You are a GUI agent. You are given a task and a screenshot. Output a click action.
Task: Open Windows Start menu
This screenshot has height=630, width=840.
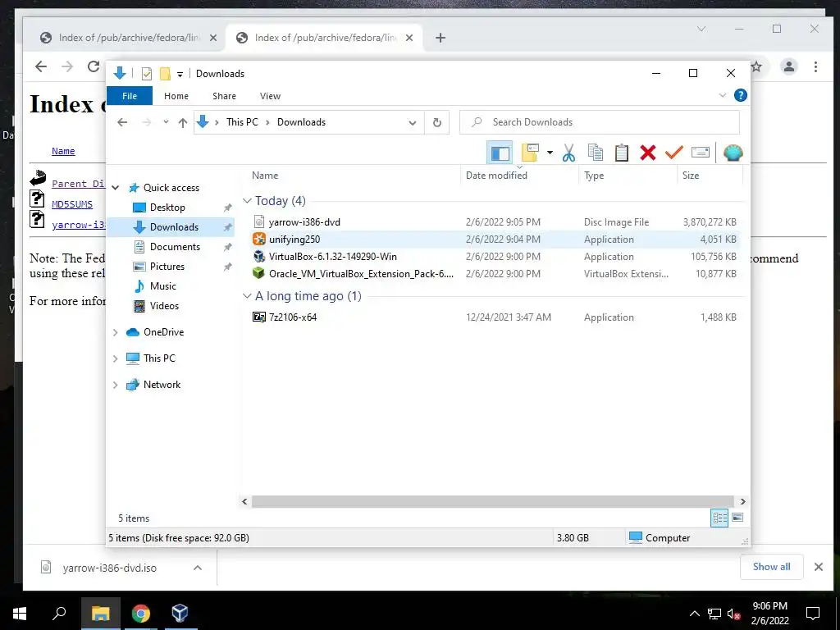click(20, 614)
